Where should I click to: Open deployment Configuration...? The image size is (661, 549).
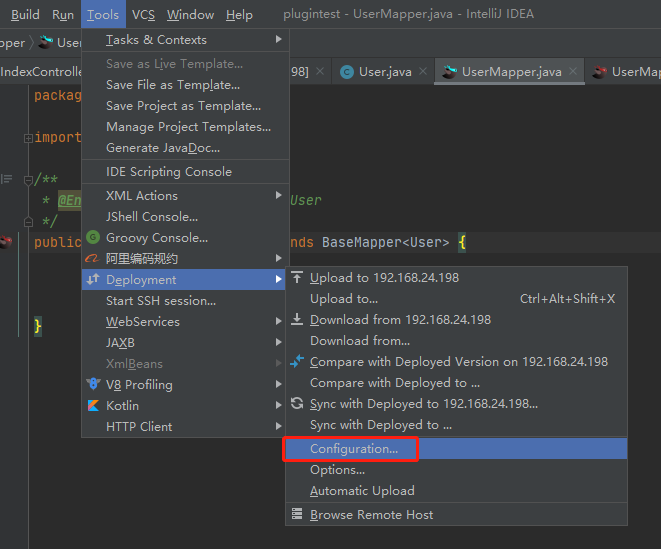[x=457, y=449]
